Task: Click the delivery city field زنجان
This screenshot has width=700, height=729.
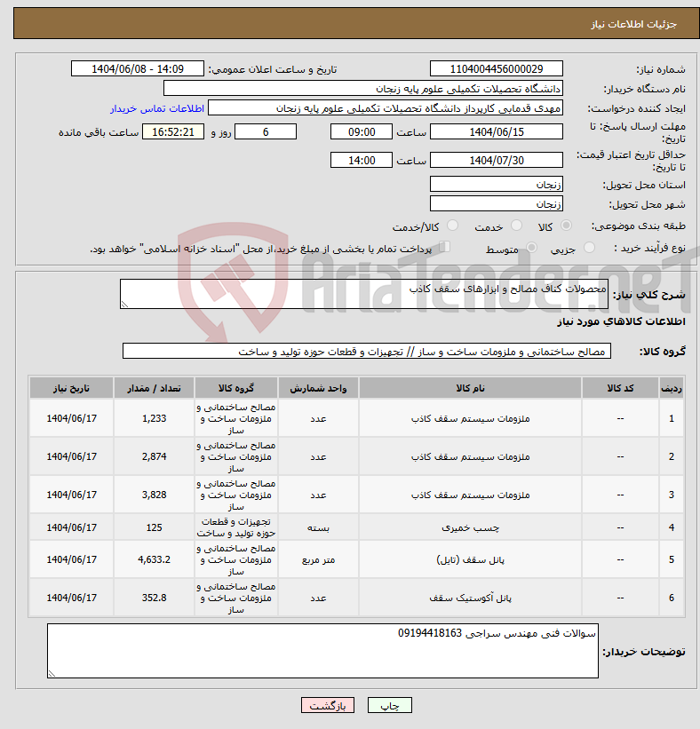Action: tap(497, 203)
